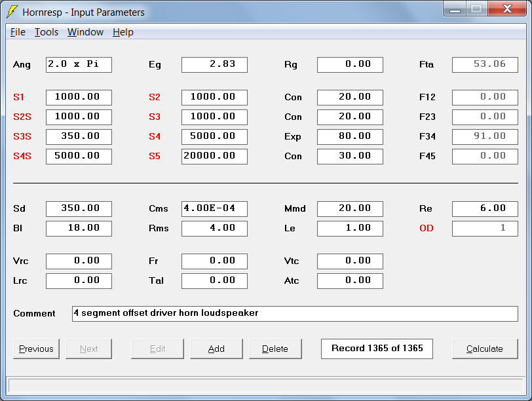Click the Bl field showing 18.00
The image size is (532, 401).
pos(79,228)
